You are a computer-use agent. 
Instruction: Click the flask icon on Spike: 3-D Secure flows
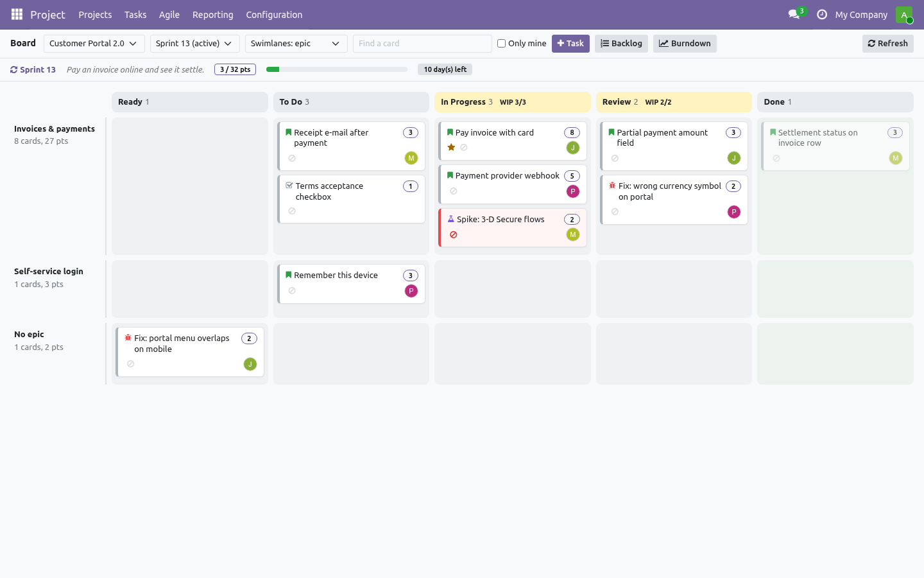(x=451, y=219)
